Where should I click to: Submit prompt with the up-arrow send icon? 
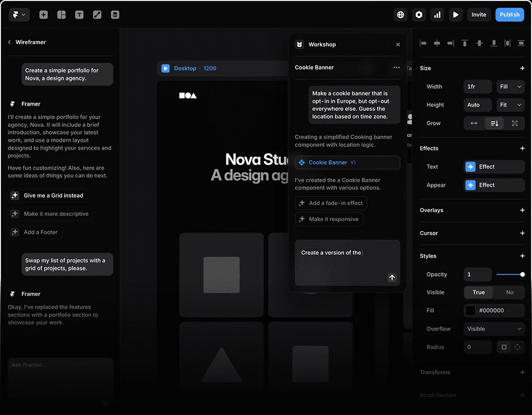click(x=392, y=278)
